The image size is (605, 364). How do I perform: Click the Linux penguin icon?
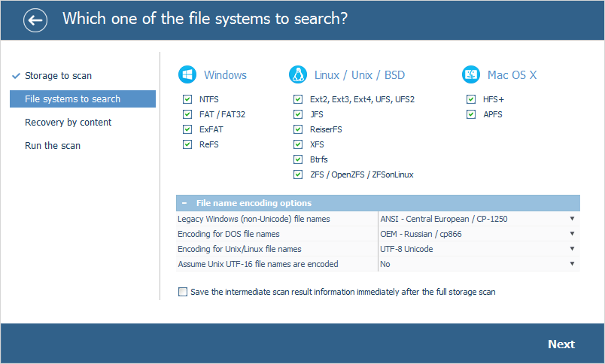click(x=298, y=74)
